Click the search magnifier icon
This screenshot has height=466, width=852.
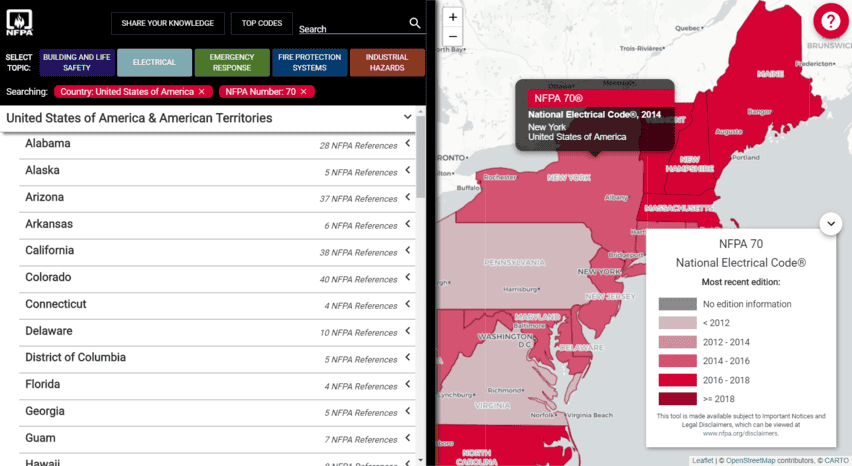tap(415, 23)
